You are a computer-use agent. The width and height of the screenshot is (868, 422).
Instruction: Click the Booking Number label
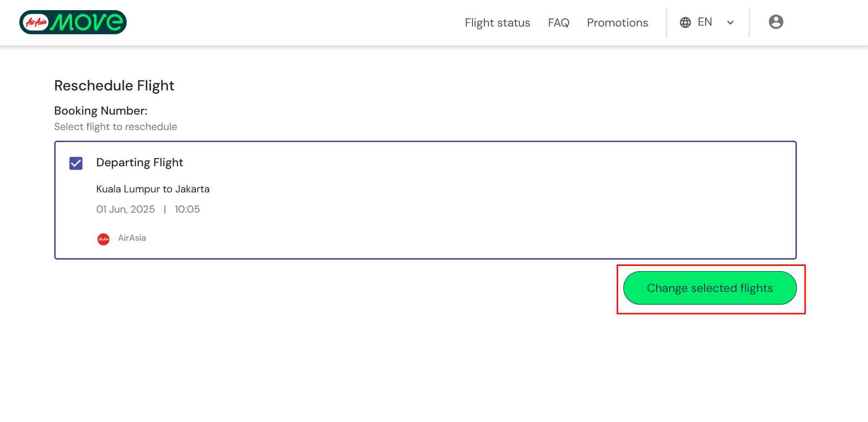click(101, 111)
